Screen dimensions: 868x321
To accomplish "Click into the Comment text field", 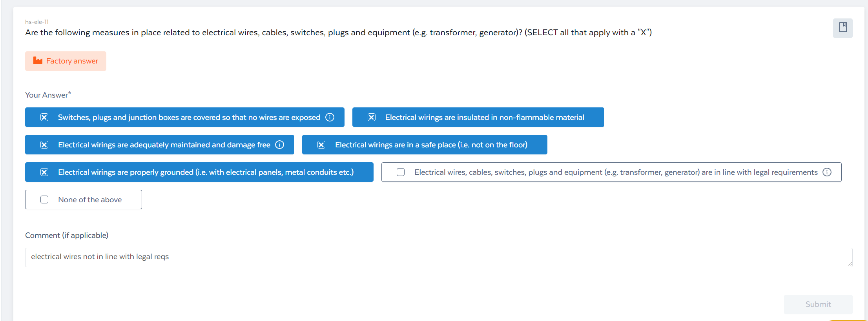I will point(439,257).
